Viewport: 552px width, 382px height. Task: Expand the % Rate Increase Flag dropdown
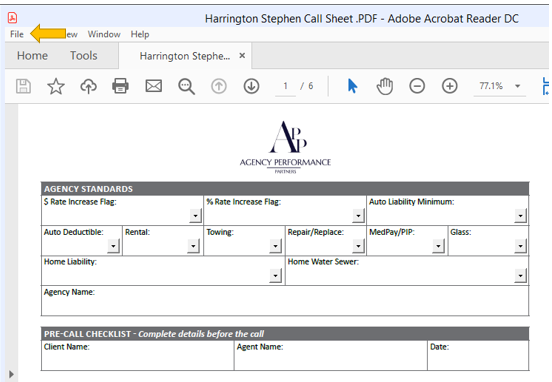[x=358, y=215]
